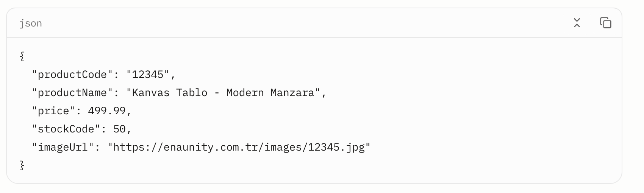This screenshot has height=193, width=644.
Task: Click the 12345.jpg filename in the URL
Action: coord(336,147)
